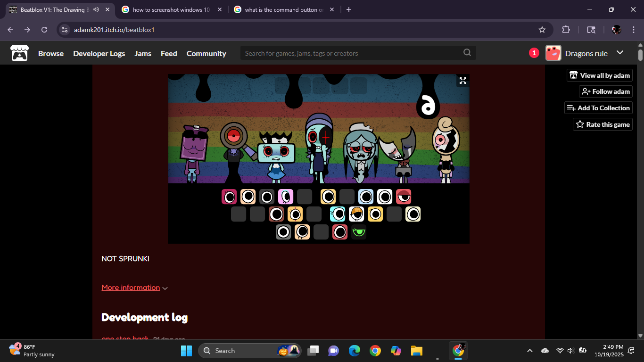The height and width of the screenshot is (362, 644).
Task: Open Copilot from the taskbar
Action: click(x=396, y=351)
